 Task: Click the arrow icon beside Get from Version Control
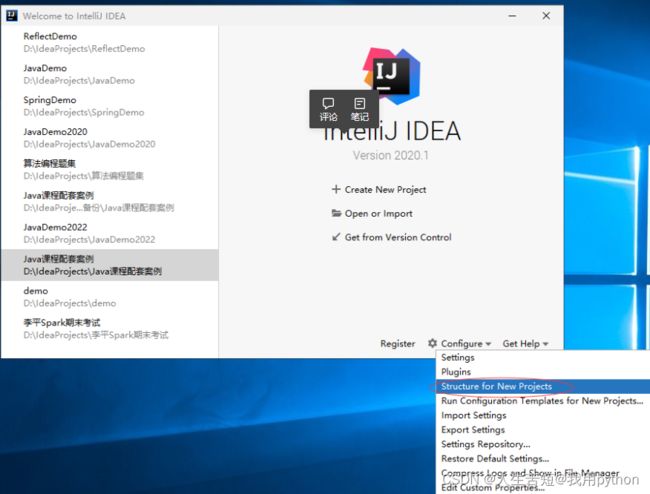coord(336,237)
